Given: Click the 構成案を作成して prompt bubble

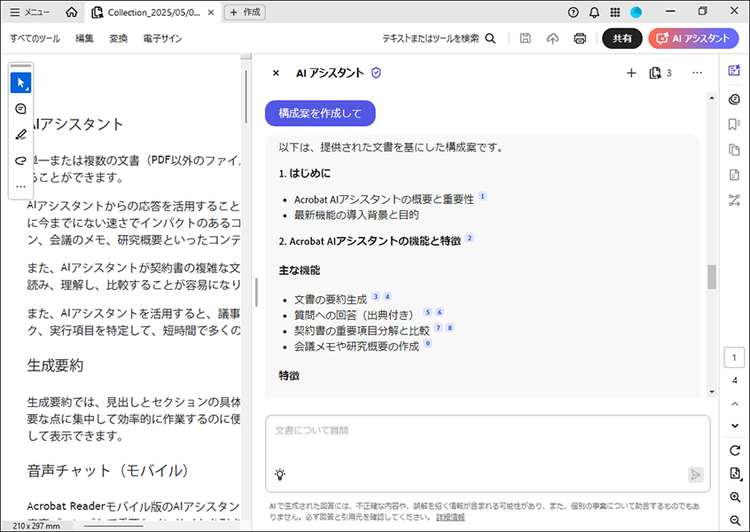Looking at the screenshot, I should click(320, 113).
